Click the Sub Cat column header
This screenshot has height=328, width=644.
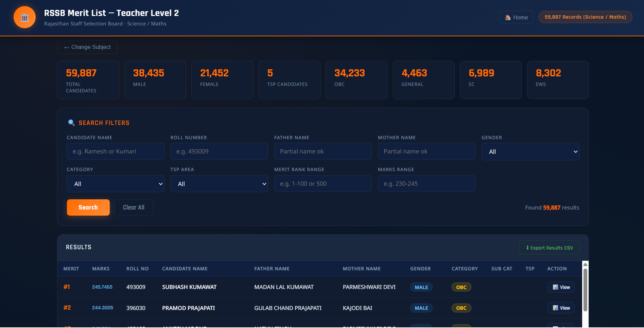pos(502,269)
